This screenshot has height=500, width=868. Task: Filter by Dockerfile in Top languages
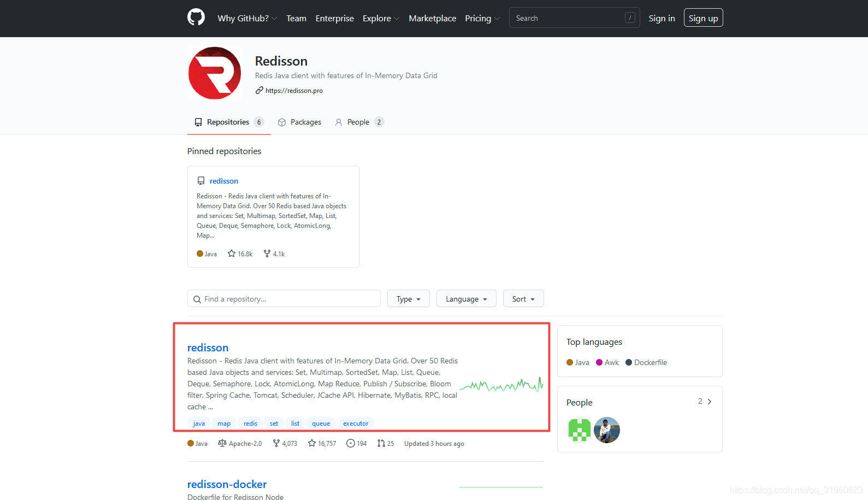click(x=646, y=362)
